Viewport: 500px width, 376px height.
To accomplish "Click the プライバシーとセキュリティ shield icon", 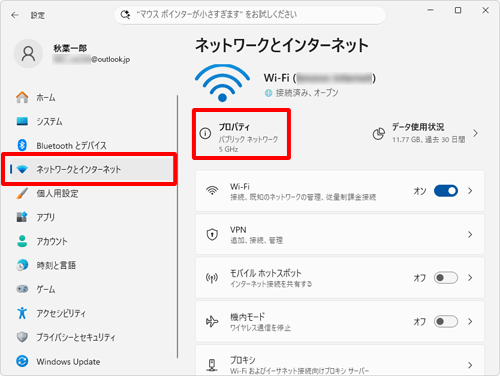I will tap(22, 337).
